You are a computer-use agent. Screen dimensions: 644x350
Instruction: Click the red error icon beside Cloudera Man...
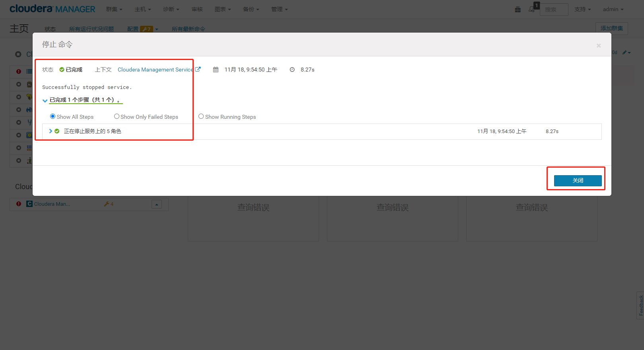[x=19, y=204]
